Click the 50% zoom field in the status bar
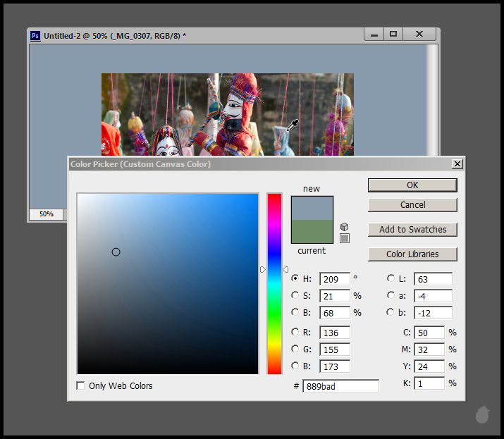 pos(46,214)
